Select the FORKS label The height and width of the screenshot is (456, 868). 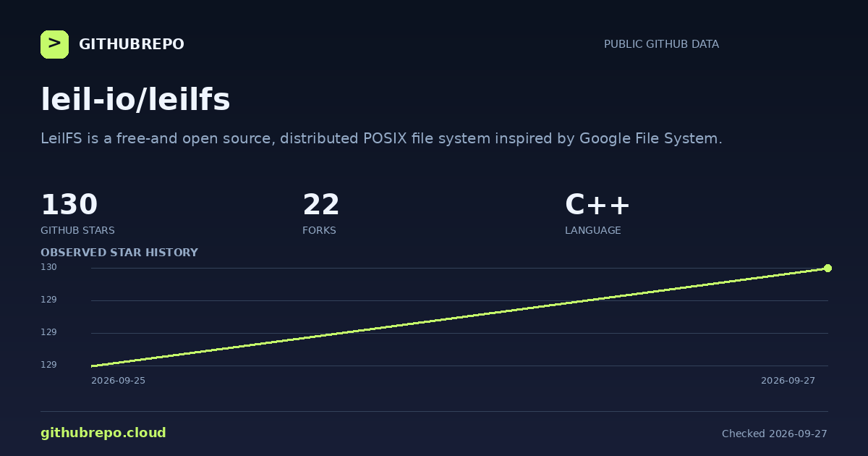[x=319, y=230]
